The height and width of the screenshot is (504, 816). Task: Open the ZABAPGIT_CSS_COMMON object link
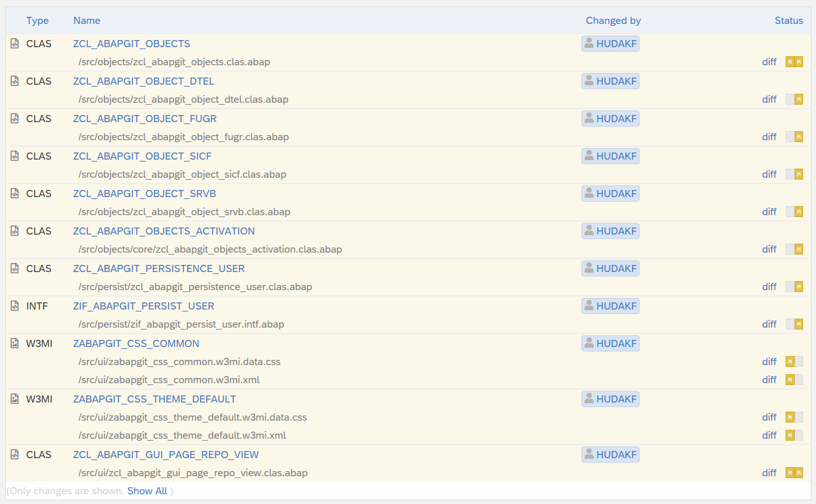point(136,343)
